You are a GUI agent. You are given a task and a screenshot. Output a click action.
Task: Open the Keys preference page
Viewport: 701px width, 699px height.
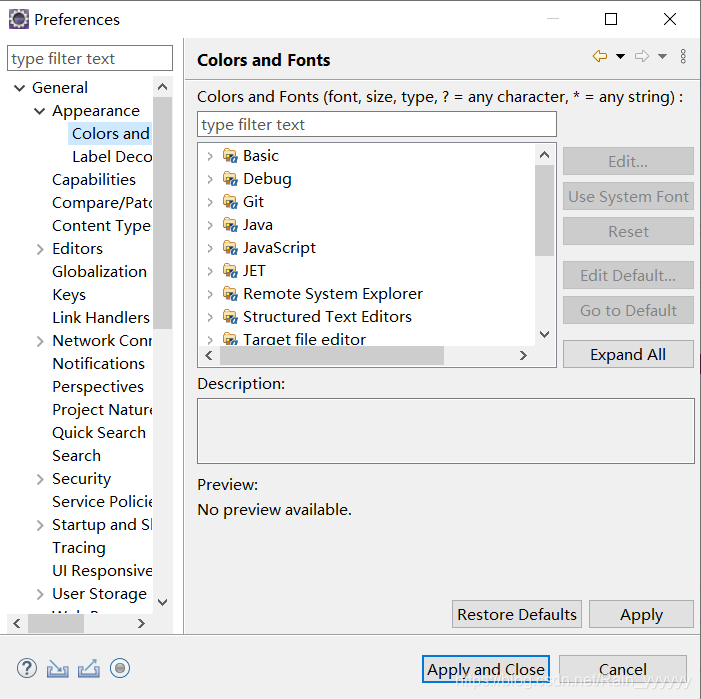tap(69, 295)
